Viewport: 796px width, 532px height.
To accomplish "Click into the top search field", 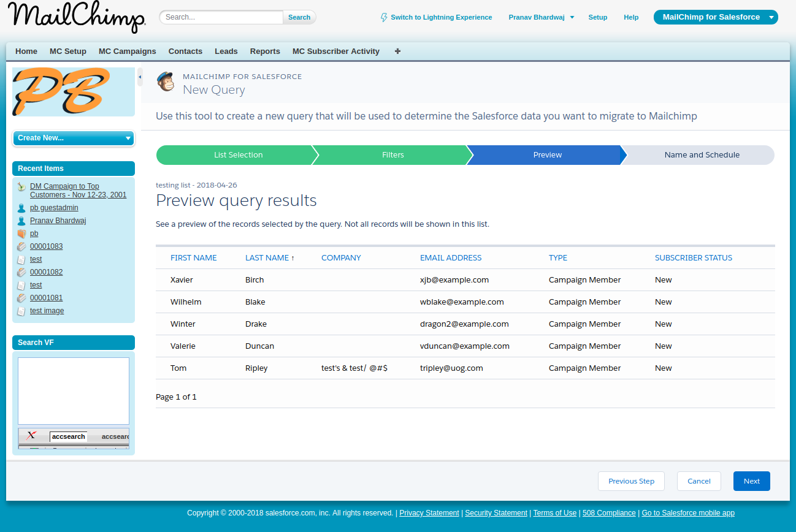I will [x=221, y=17].
